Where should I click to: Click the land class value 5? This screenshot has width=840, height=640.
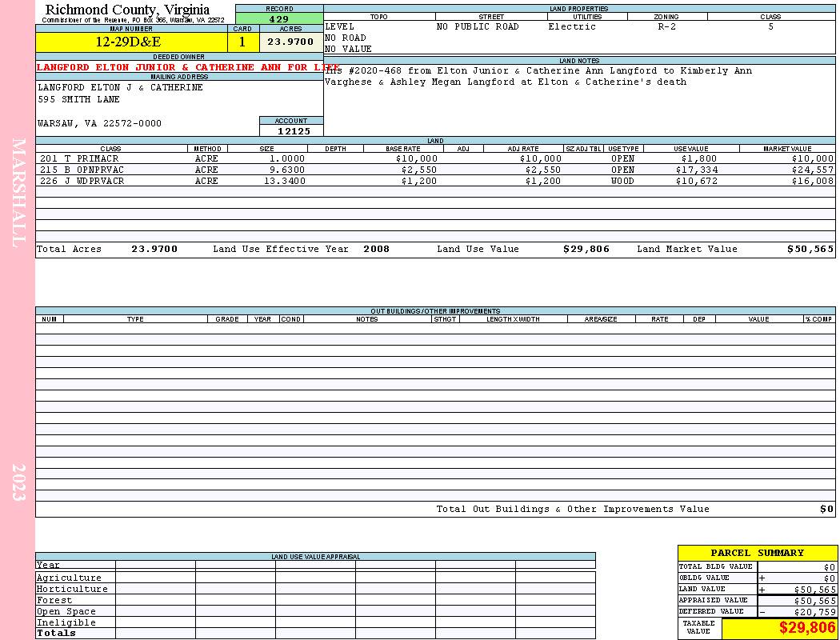(771, 26)
